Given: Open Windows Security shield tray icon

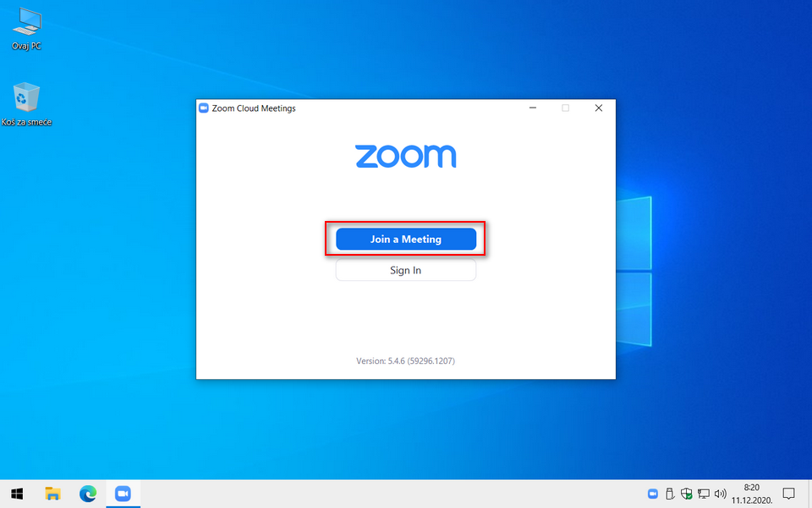Looking at the screenshot, I should [687, 494].
